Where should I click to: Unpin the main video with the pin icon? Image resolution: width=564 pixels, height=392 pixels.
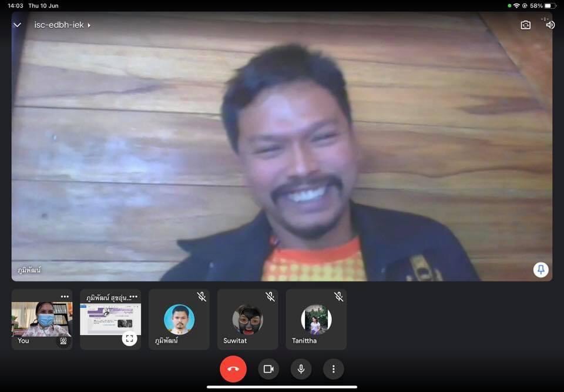540,270
